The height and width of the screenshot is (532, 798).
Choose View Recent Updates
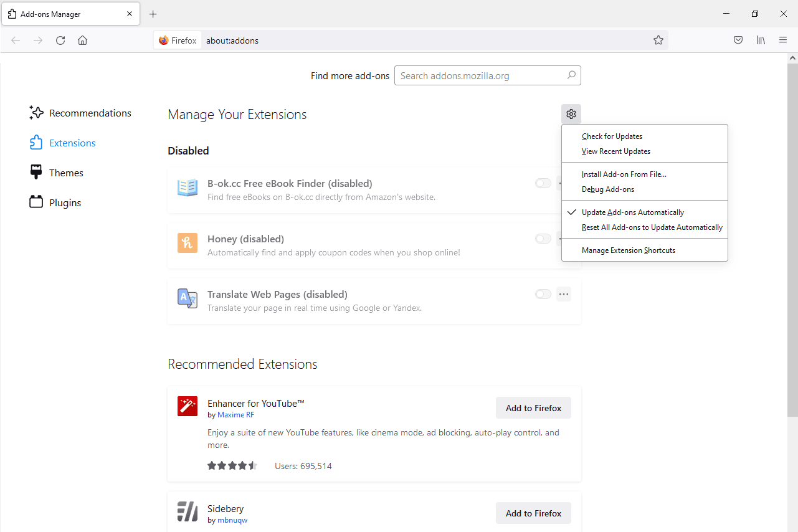click(645, 151)
